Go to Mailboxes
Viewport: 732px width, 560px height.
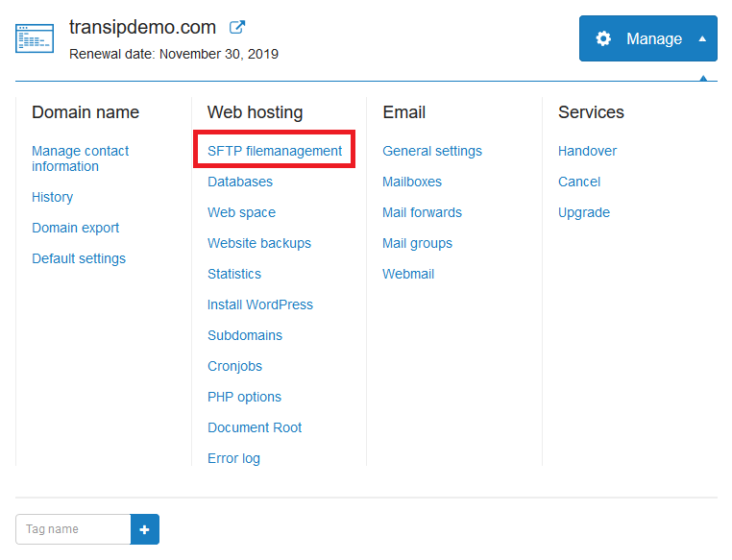412,182
